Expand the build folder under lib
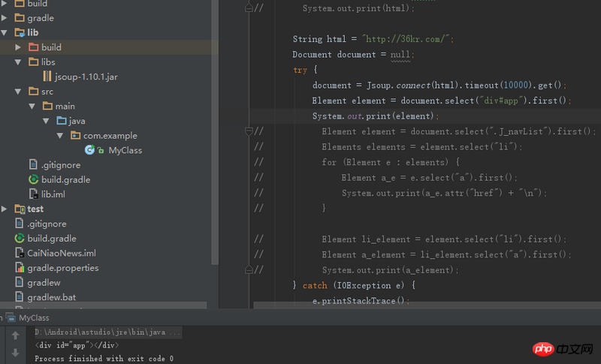Image resolution: width=601 pixels, height=364 pixels. click(x=19, y=47)
